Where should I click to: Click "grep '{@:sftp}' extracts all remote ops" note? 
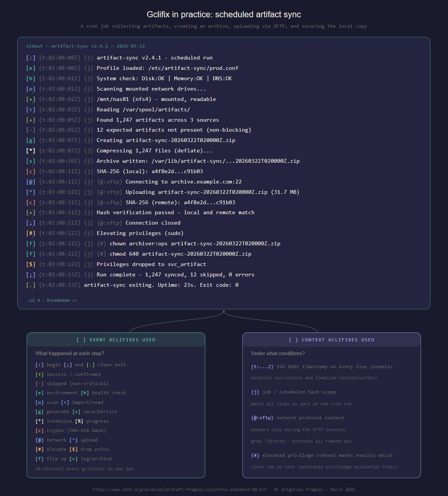pyautogui.click(x=301, y=441)
